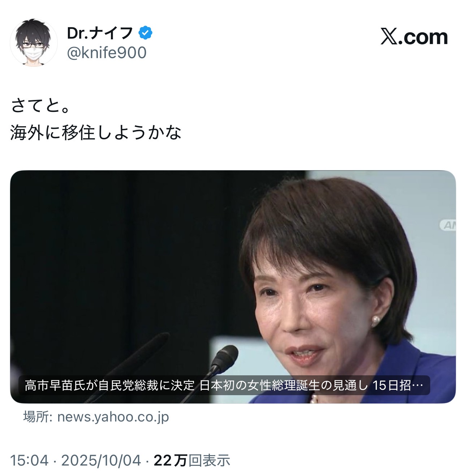Click the 場所: label under the card
The width and height of the screenshot is (466, 476).
coord(39,417)
